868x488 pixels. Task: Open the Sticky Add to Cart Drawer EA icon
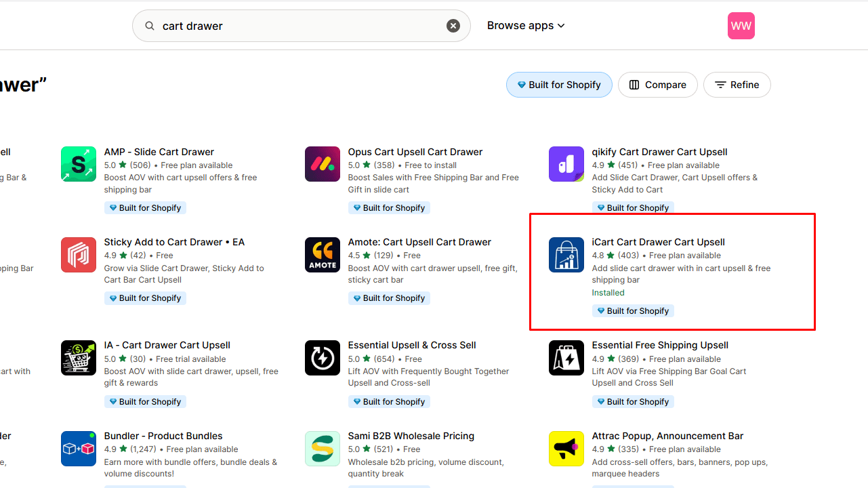coord(79,254)
